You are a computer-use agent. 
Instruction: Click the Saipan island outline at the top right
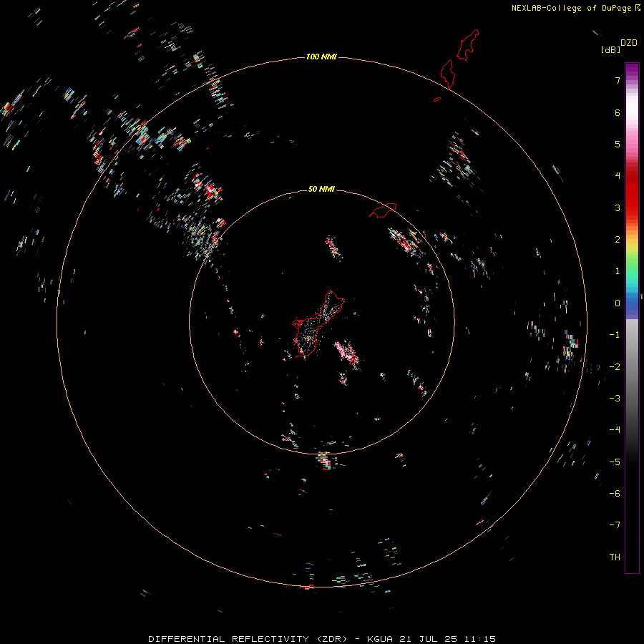pyautogui.click(x=468, y=45)
